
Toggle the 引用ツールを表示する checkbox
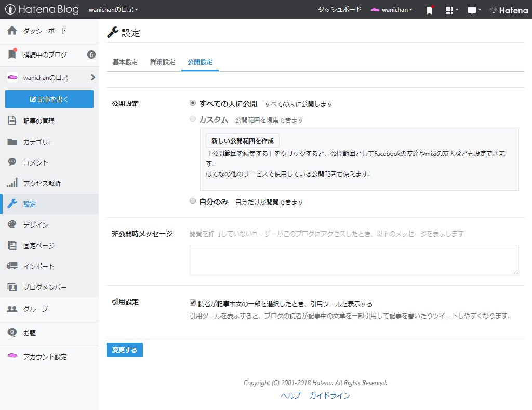pos(193,303)
